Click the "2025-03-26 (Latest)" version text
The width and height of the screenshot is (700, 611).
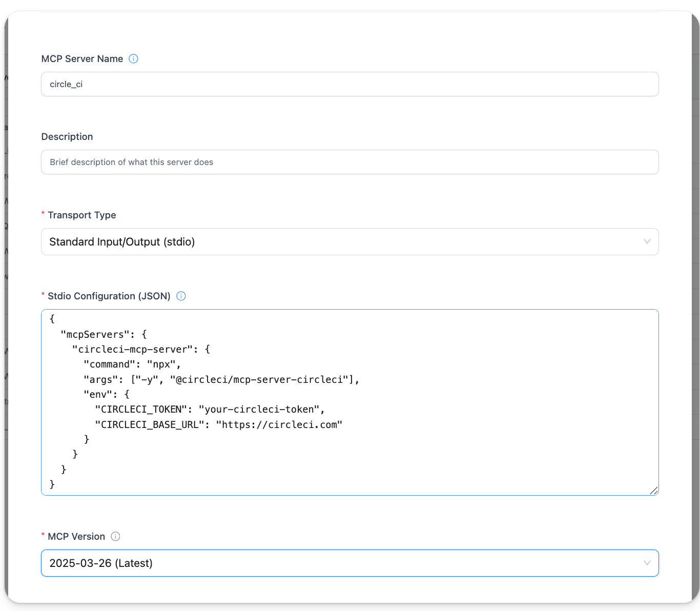pos(100,563)
